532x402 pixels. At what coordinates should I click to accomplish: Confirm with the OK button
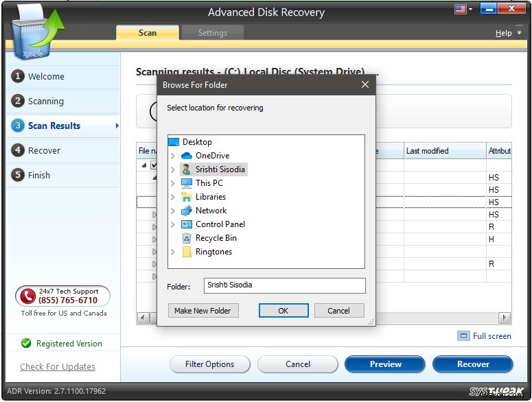(284, 311)
